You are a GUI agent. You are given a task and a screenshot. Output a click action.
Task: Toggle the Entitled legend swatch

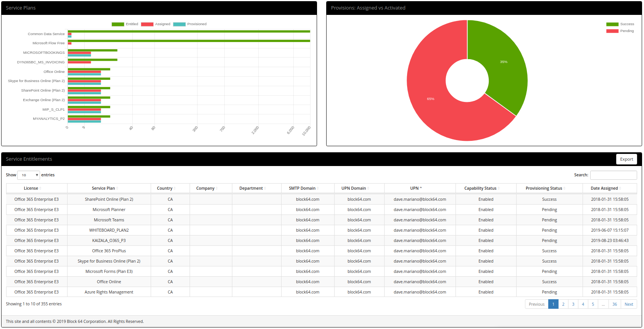point(118,24)
